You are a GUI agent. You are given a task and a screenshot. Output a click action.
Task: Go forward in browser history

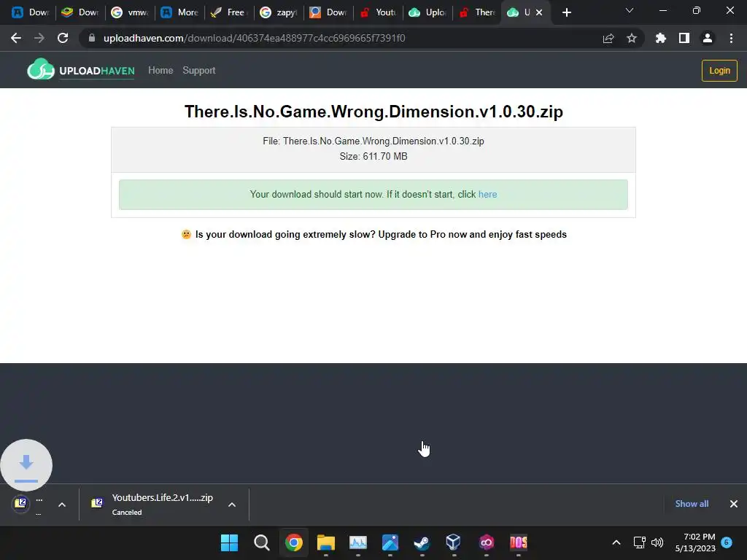[x=39, y=38]
